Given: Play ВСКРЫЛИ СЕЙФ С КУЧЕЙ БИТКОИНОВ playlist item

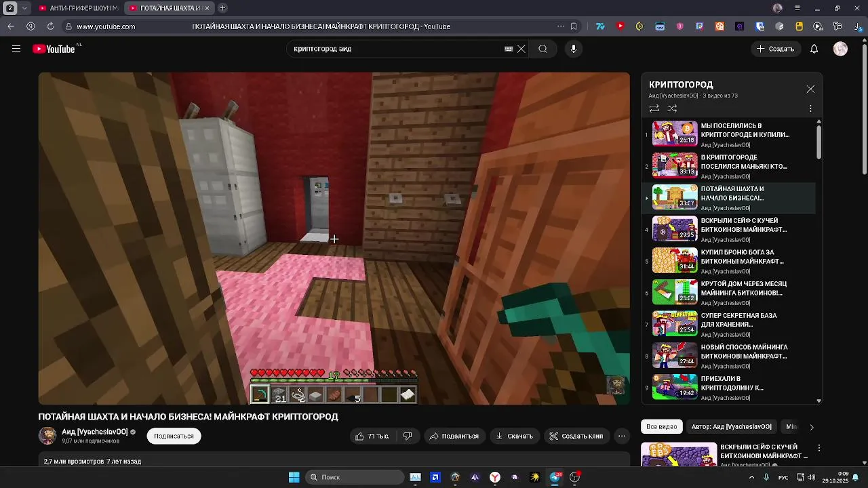Looking at the screenshot, I should click(730, 229).
